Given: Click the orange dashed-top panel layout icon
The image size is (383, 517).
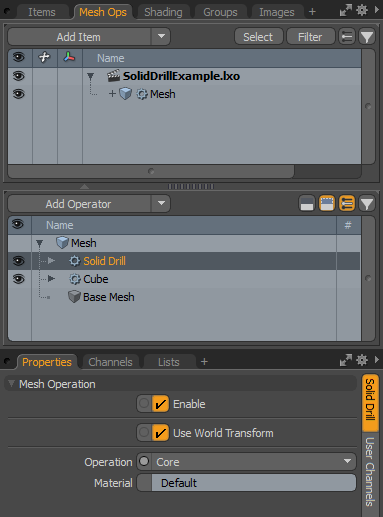Looking at the screenshot, I should click(327, 204).
